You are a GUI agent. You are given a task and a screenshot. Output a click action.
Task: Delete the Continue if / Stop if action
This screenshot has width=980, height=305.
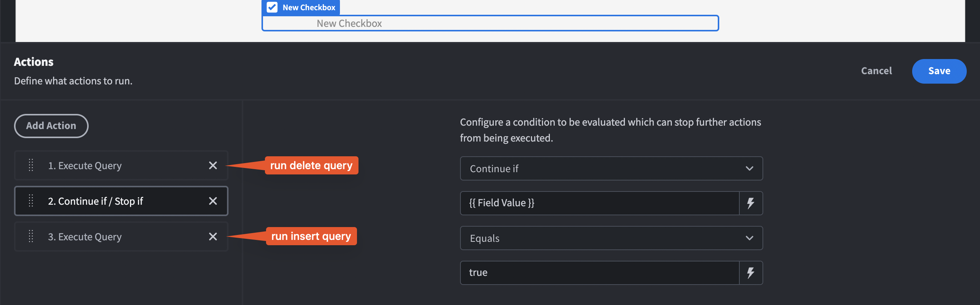tap(213, 201)
